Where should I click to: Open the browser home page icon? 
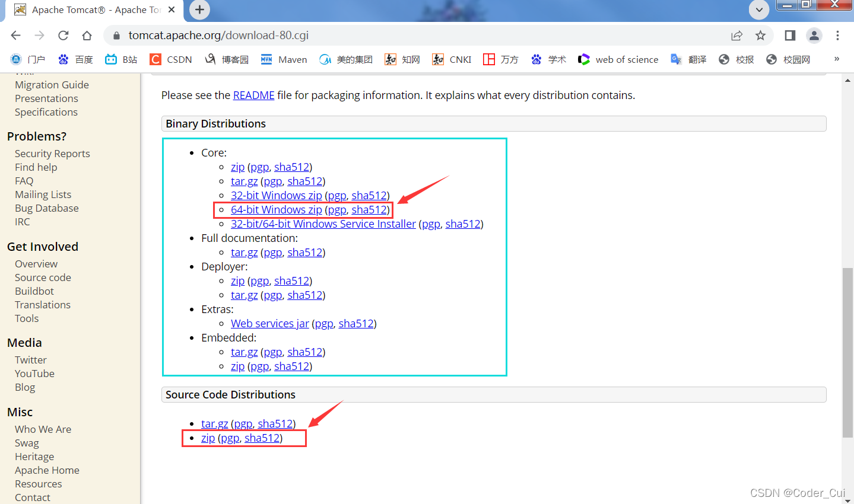87,36
